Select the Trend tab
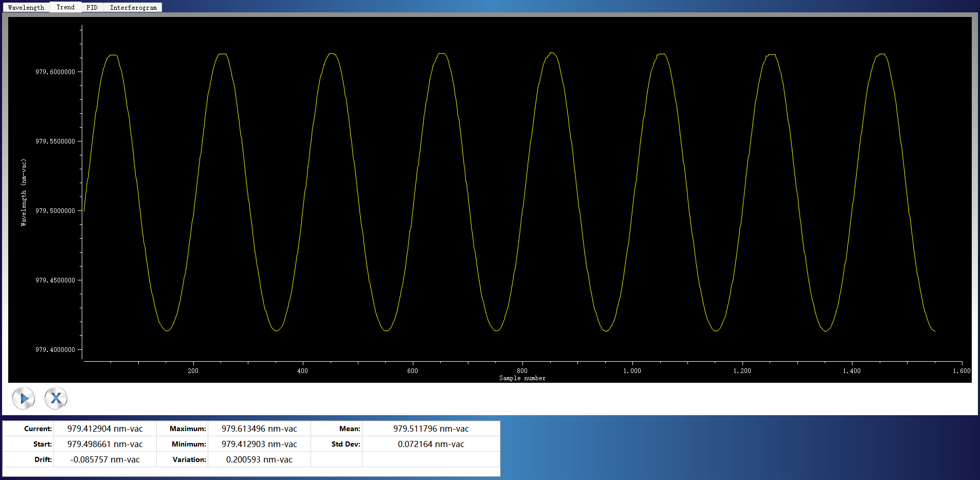This screenshot has width=980, height=480. point(65,7)
